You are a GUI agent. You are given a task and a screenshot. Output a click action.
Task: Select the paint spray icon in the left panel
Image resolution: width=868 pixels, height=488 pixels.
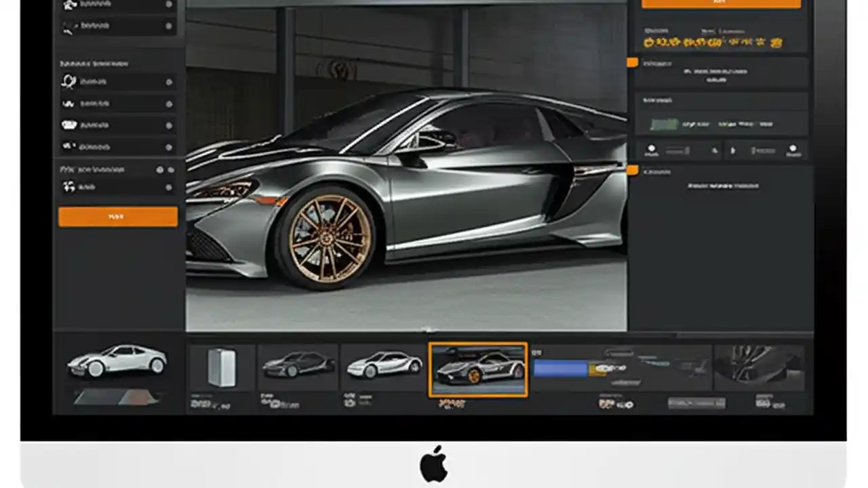pos(70,103)
